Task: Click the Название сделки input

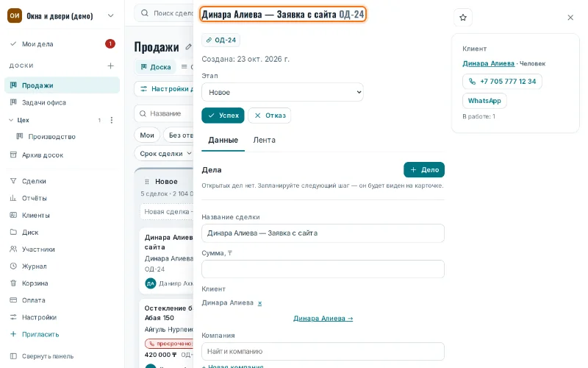Action: (x=323, y=233)
